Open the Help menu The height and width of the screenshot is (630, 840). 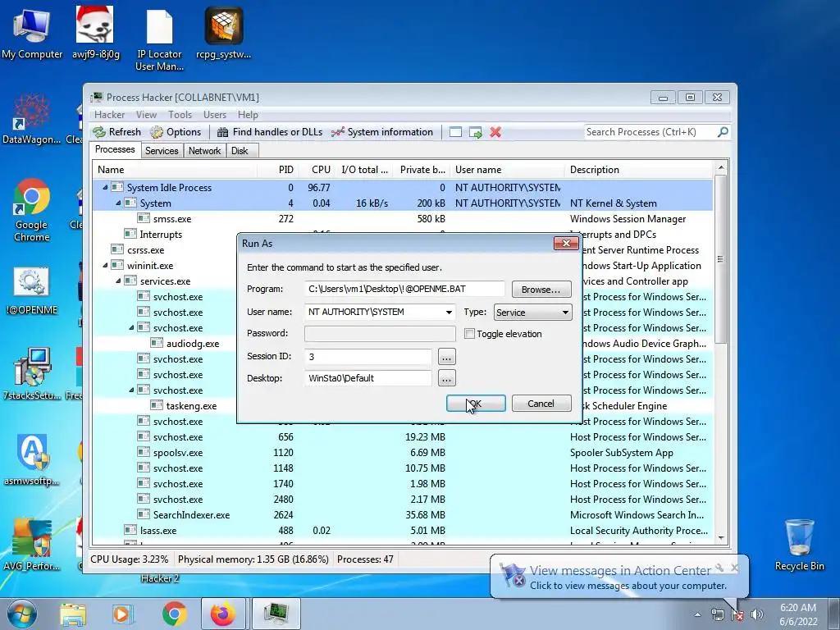tap(248, 115)
